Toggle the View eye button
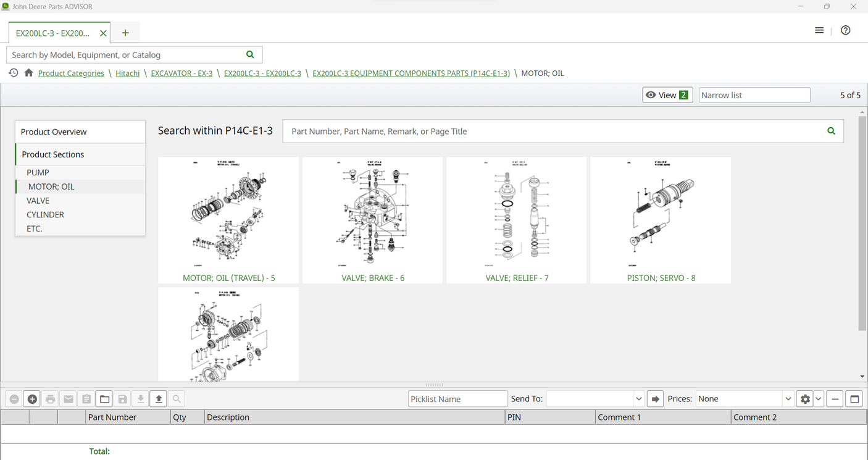 tap(667, 95)
